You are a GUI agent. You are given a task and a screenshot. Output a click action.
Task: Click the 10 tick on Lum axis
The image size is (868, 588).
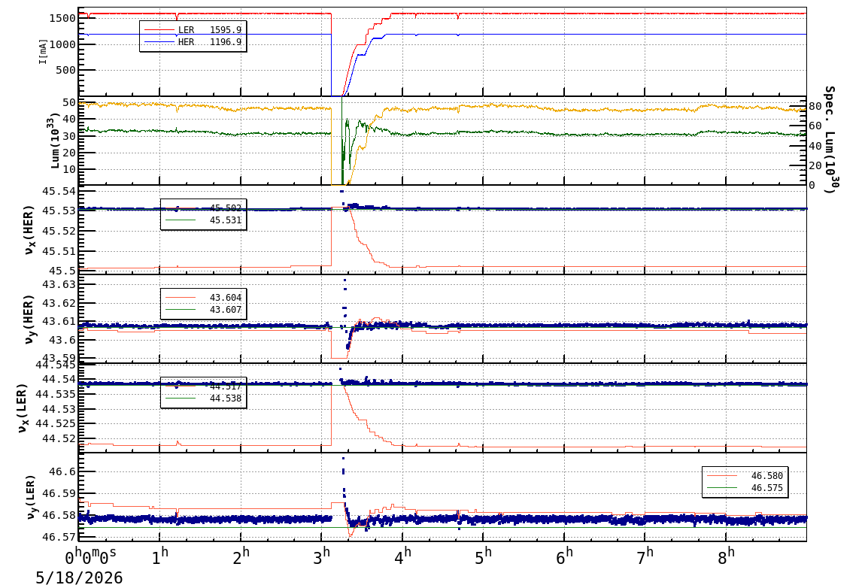point(69,170)
